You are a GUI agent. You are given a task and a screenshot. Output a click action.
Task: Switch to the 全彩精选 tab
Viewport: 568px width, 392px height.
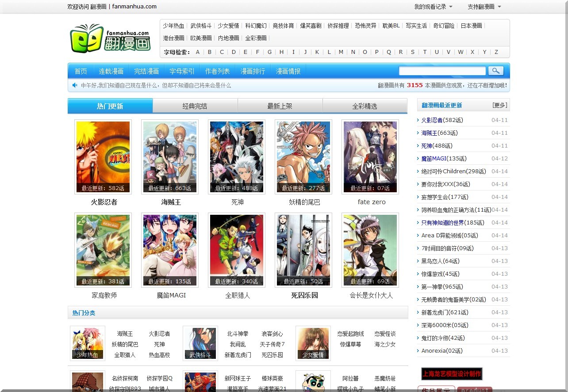[x=365, y=106]
